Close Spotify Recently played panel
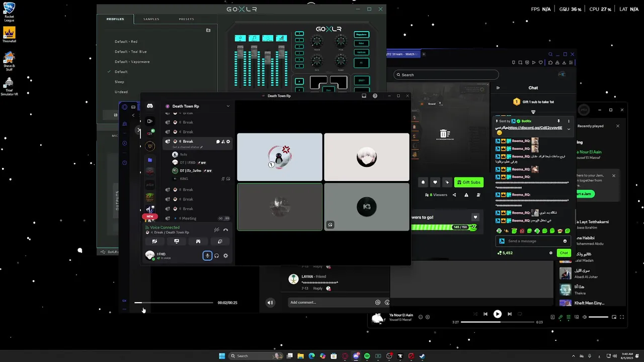Image resolution: width=644 pixels, height=362 pixels. [618, 126]
